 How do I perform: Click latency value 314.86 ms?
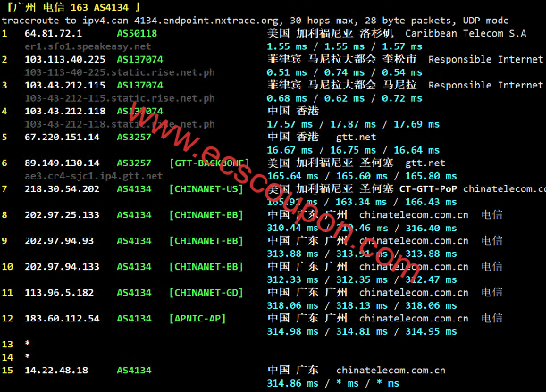(292, 384)
